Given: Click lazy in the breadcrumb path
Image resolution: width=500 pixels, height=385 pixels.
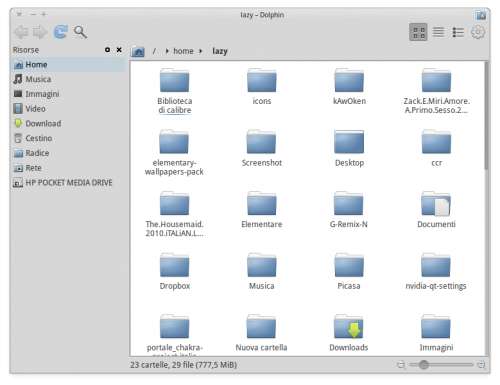Looking at the screenshot, I should [x=220, y=51].
